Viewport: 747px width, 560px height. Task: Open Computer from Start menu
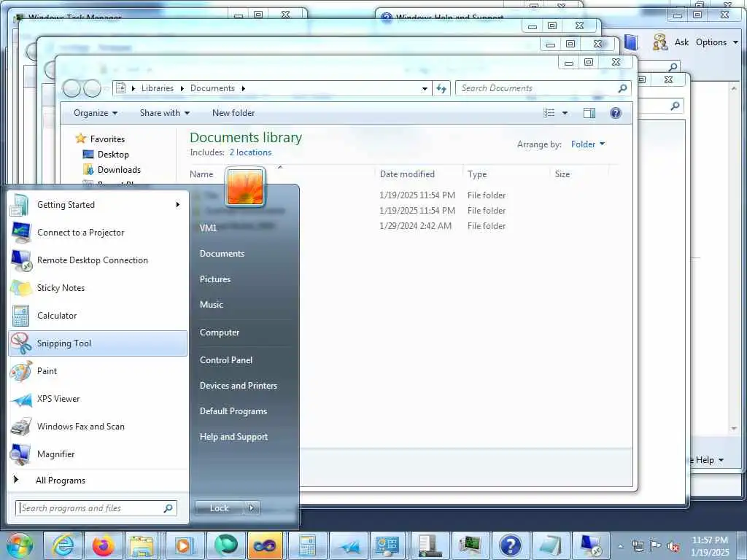click(x=219, y=332)
